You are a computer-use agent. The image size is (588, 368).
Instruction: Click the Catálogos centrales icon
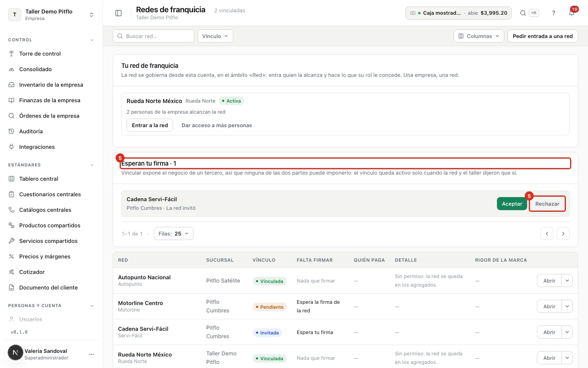pos(11,210)
